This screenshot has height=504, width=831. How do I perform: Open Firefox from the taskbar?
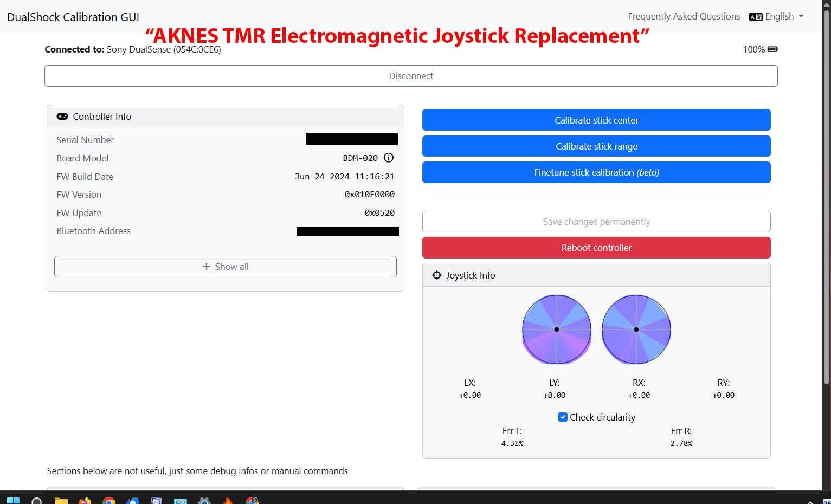(85, 500)
